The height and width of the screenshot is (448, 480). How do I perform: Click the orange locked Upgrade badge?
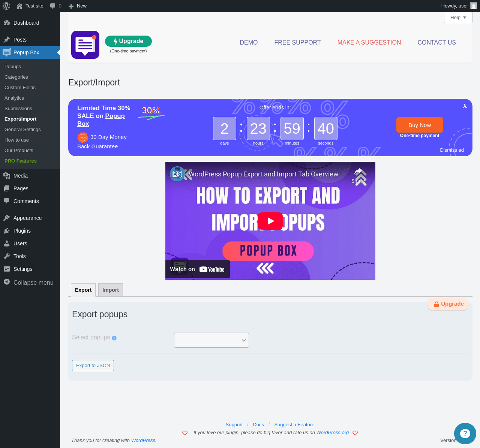pos(448,304)
